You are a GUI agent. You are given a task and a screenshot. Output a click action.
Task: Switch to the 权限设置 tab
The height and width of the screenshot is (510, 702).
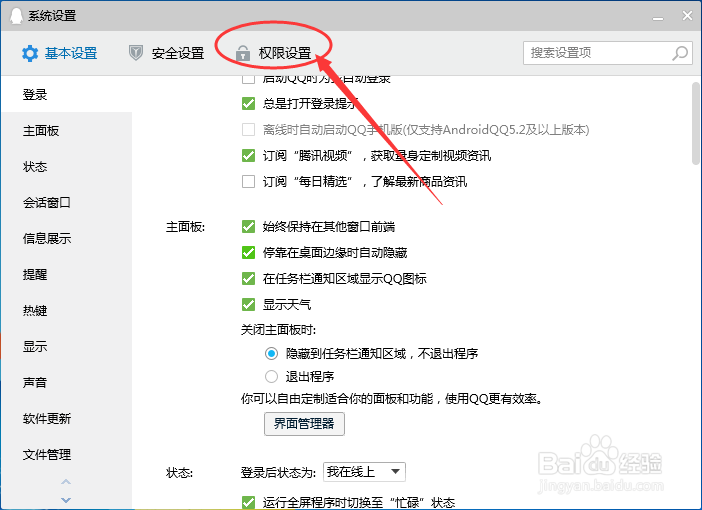(274, 53)
